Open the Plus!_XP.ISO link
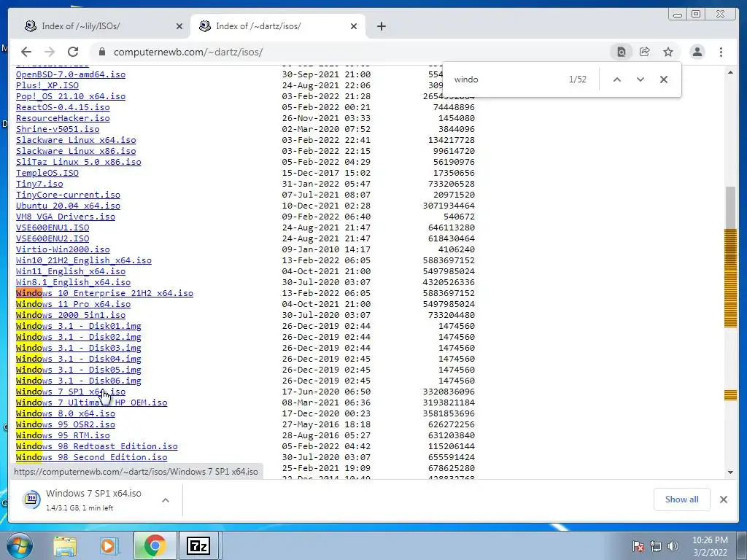747x560 pixels. coord(47,86)
